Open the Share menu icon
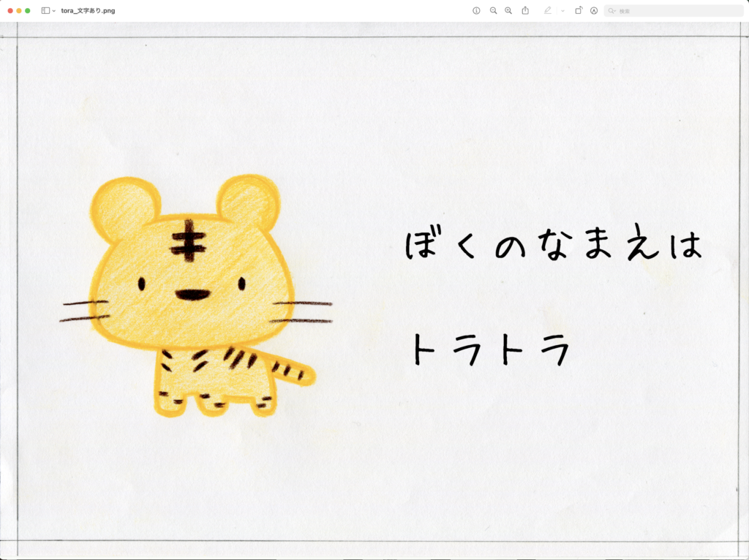This screenshot has height=560, width=749. coord(525,11)
